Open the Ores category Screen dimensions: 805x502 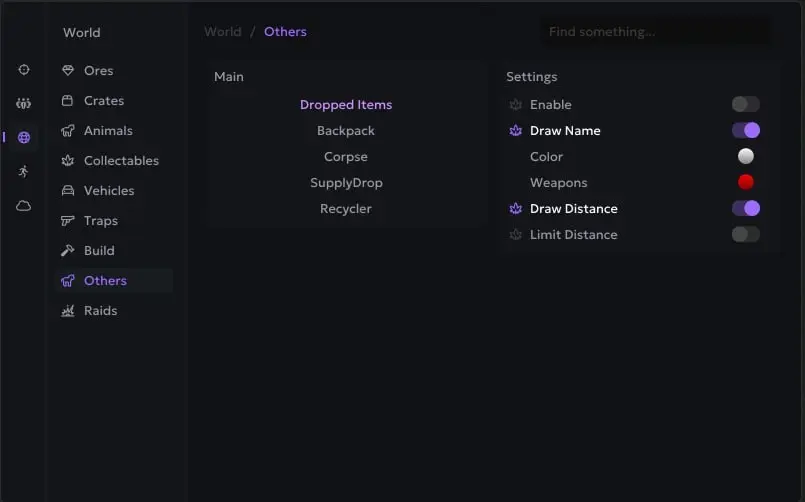pyautogui.click(x=98, y=71)
